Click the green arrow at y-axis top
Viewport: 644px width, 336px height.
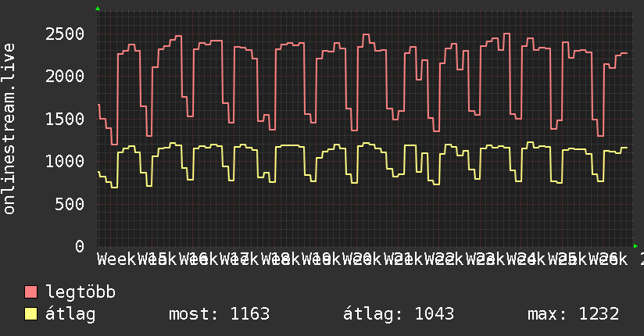coord(98,9)
